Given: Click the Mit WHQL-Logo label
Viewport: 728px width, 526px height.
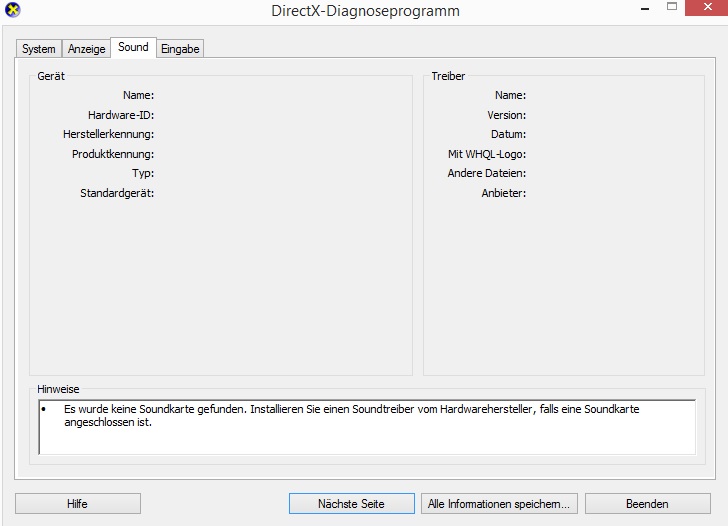Looking at the screenshot, I should 487,154.
